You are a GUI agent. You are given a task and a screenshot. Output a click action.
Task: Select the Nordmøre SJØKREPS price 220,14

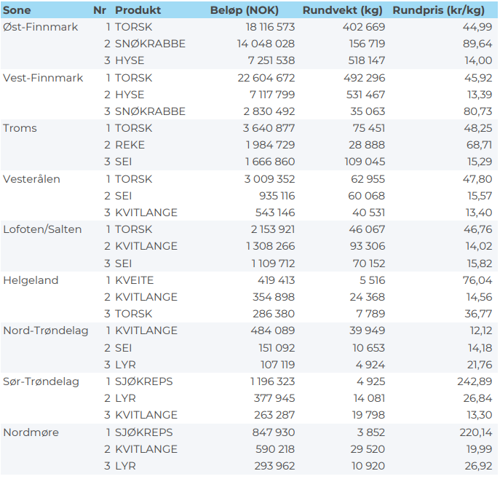pyautogui.click(x=476, y=432)
